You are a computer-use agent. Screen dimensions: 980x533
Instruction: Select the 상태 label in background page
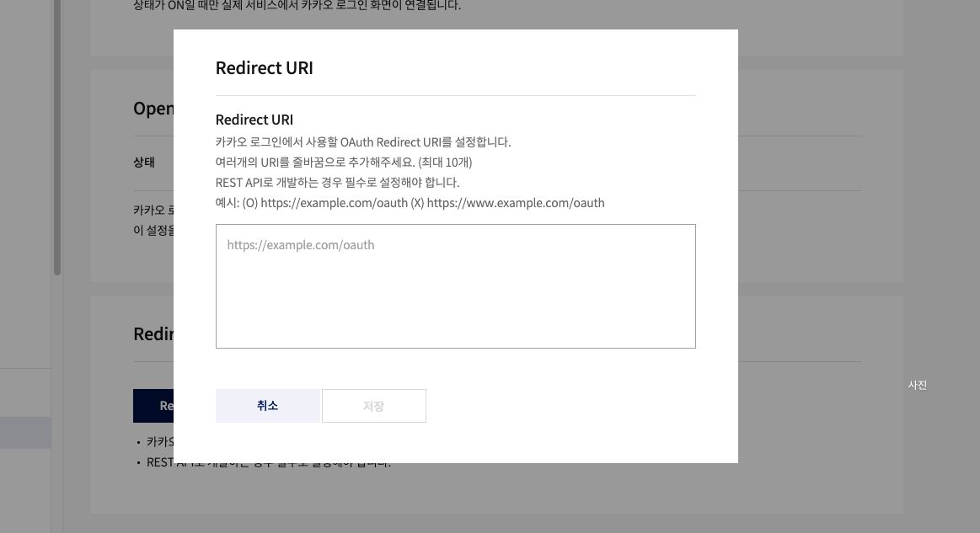(144, 162)
